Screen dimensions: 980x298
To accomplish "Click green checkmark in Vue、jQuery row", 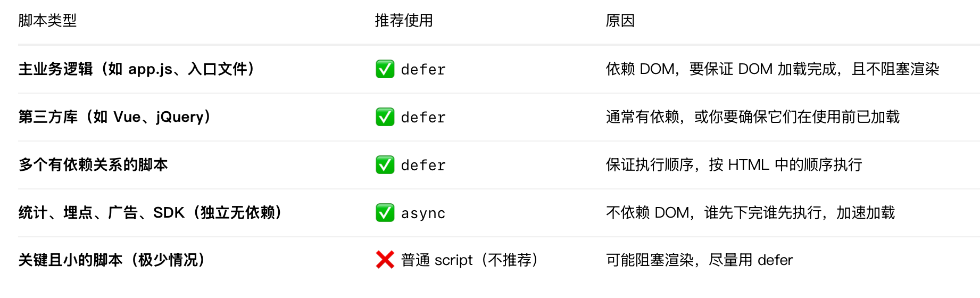I will [x=385, y=117].
